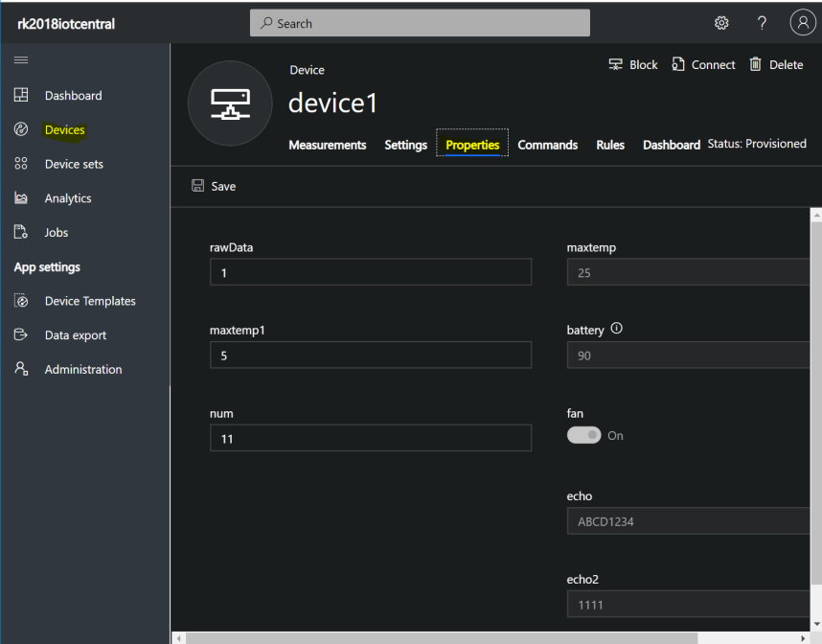Click the 'Status: Provisioned' text

coord(757,144)
